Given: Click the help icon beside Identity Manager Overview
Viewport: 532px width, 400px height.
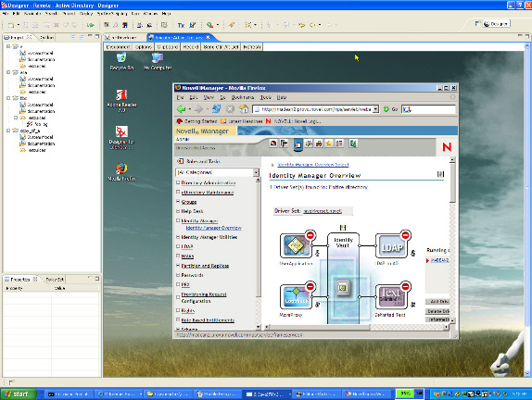Looking at the screenshot, I should pyautogui.click(x=440, y=174).
